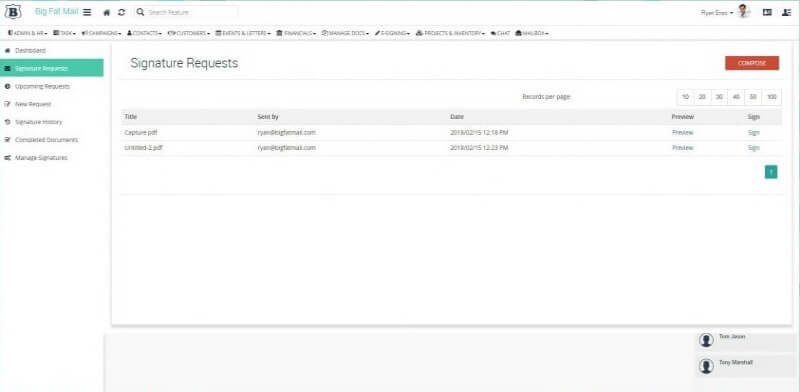Click the Big Fat Mail brand name
Image resolution: width=800 pixels, height=392 pixels.
pyautogui.click(x=57, y=11)
